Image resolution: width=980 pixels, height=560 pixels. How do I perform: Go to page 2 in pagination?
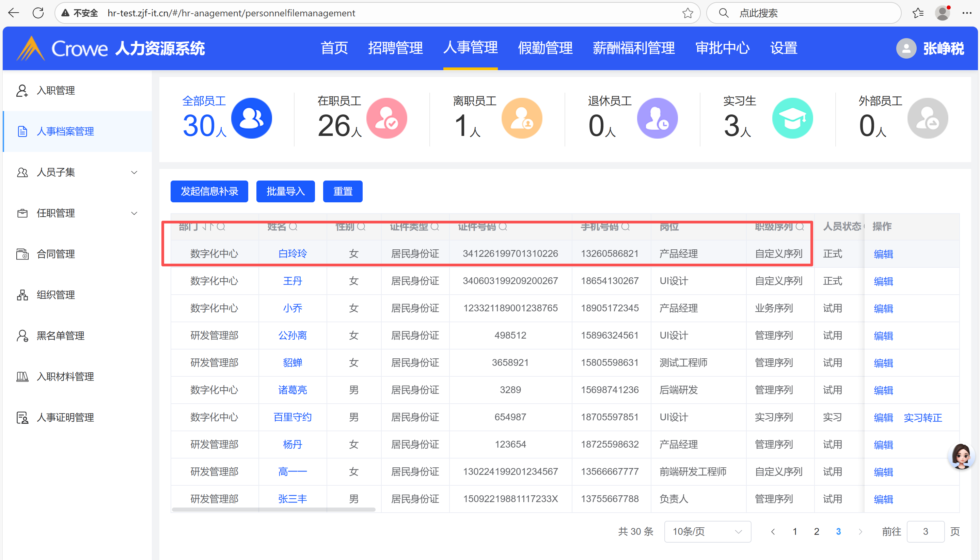tap(816, 531)
